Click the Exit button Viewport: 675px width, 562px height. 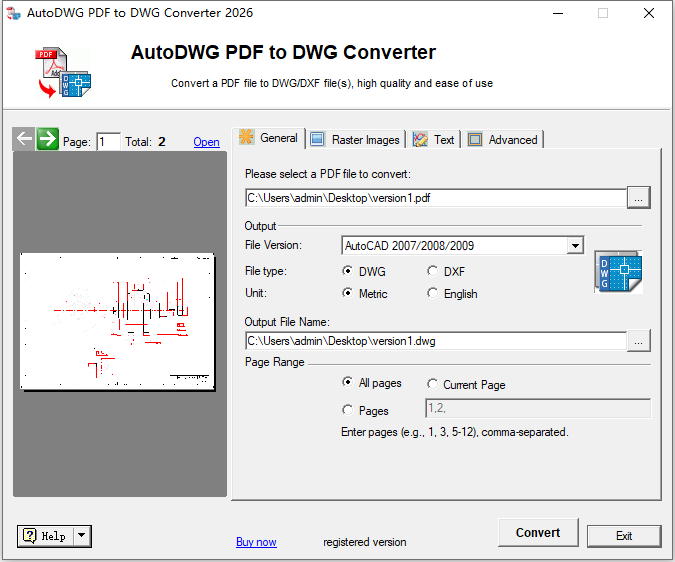tap(624, 536)
